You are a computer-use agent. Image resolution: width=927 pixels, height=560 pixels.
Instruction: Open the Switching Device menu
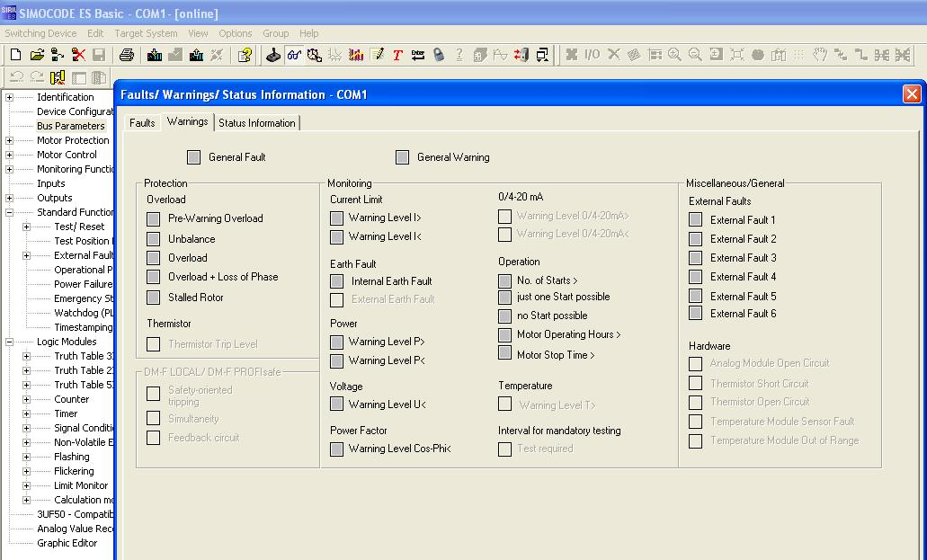[40, 33]
